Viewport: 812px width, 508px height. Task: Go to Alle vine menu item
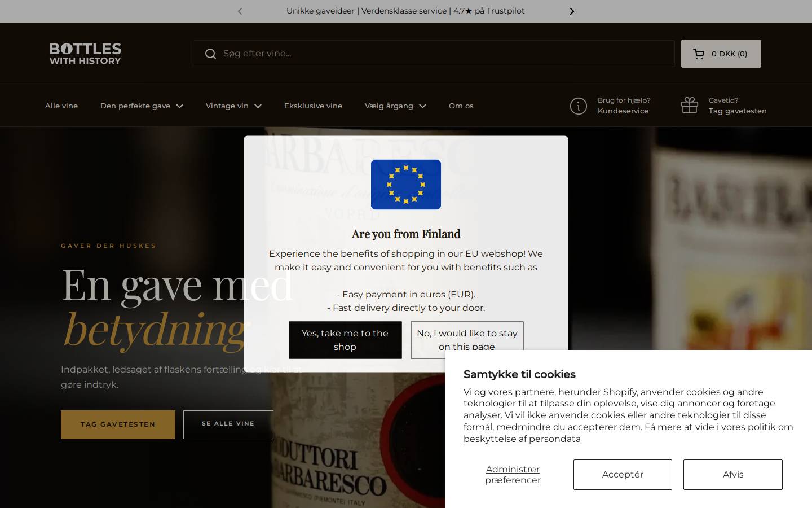pos(61,106)
